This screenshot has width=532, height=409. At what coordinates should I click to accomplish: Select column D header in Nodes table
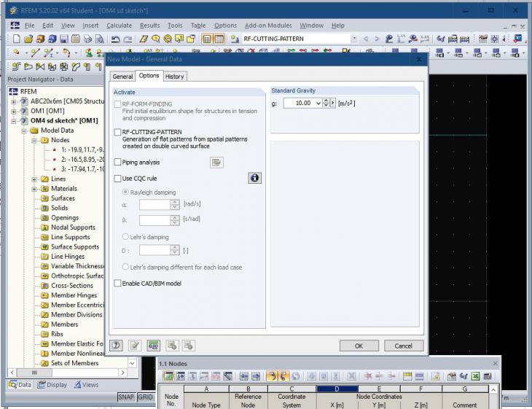337,389
